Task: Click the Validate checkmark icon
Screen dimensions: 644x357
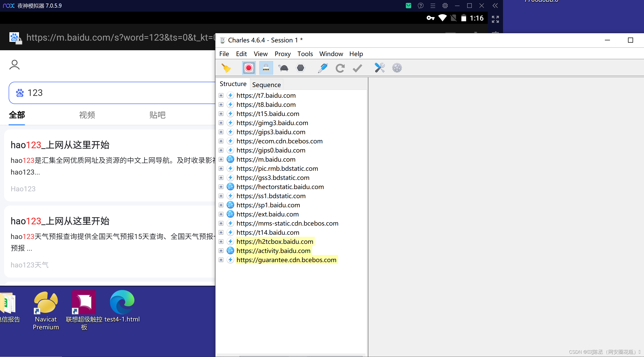Action: pyautogui.click(x=357, y=68)
